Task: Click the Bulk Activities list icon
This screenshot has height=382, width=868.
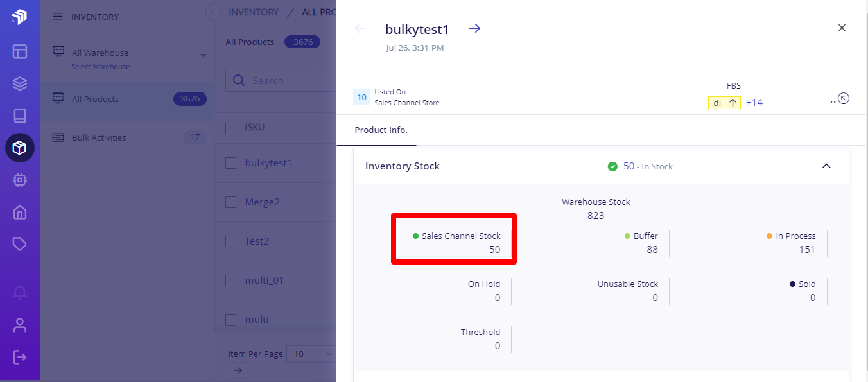Action: 58,137
